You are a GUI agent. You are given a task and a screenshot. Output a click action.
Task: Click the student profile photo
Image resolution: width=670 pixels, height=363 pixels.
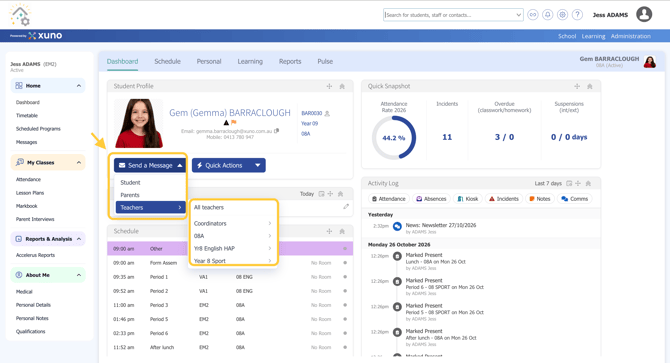tap(139, 123)
